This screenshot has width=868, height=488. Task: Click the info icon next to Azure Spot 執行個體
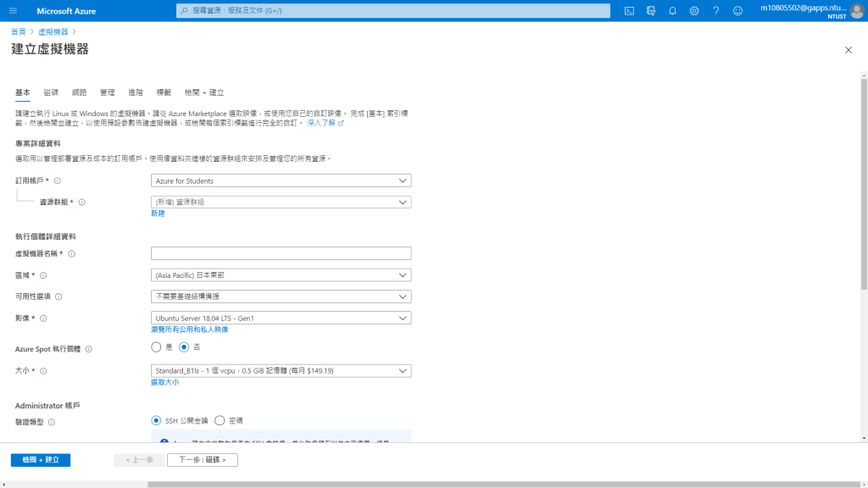(x=88, y=350)
